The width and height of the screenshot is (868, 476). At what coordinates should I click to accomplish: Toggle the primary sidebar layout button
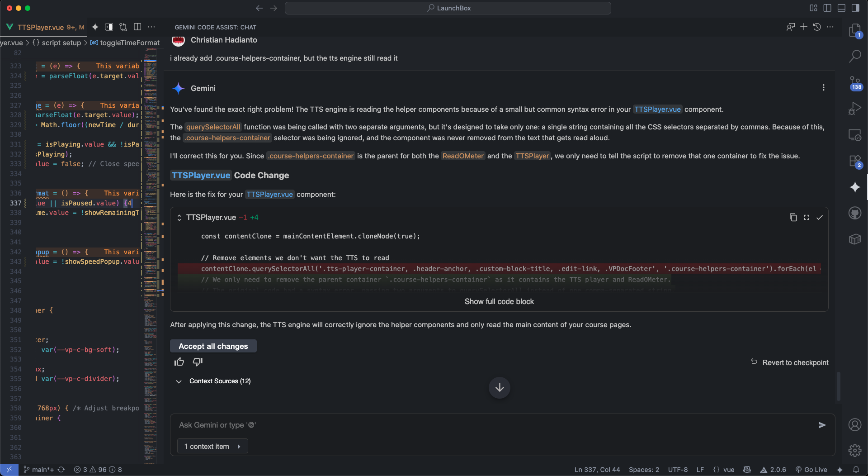click(827, 8)
